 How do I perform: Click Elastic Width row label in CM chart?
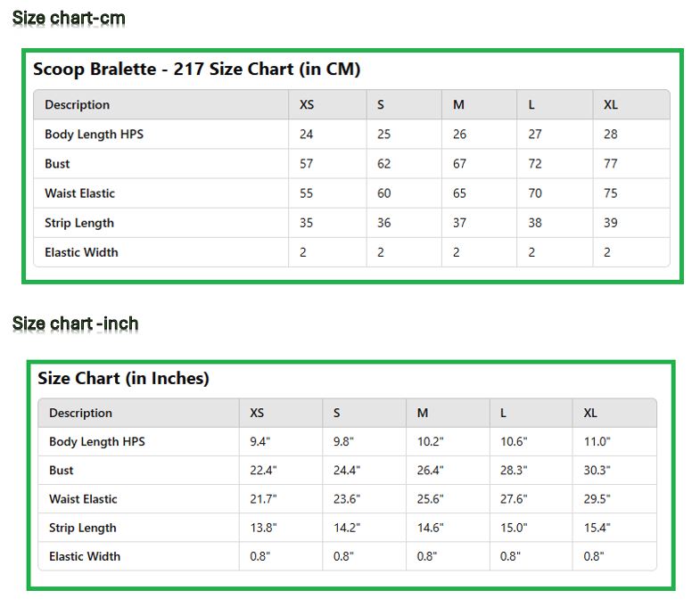coord(81,252)
